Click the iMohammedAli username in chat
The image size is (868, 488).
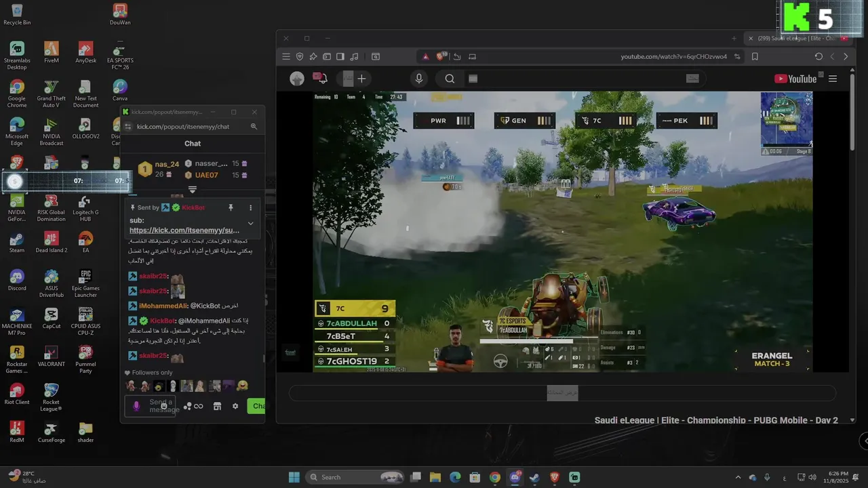(163, 306)
